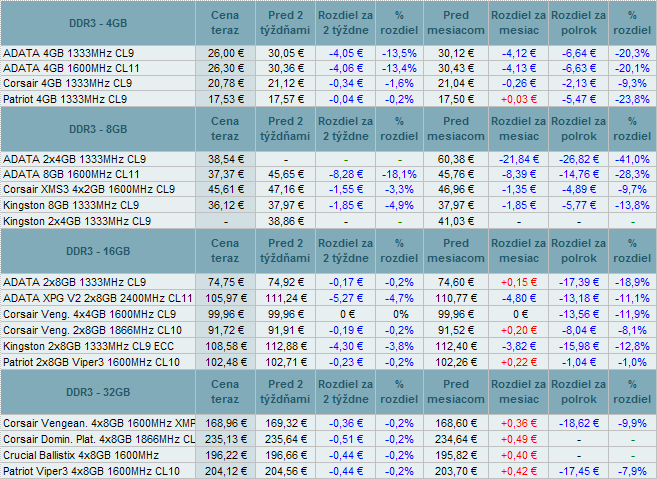The width and height of the screenshot is (657, 479).
Task: Click Pred 2 týždňami header in DDR3 32GB section
Action: (x=285, y=392)
